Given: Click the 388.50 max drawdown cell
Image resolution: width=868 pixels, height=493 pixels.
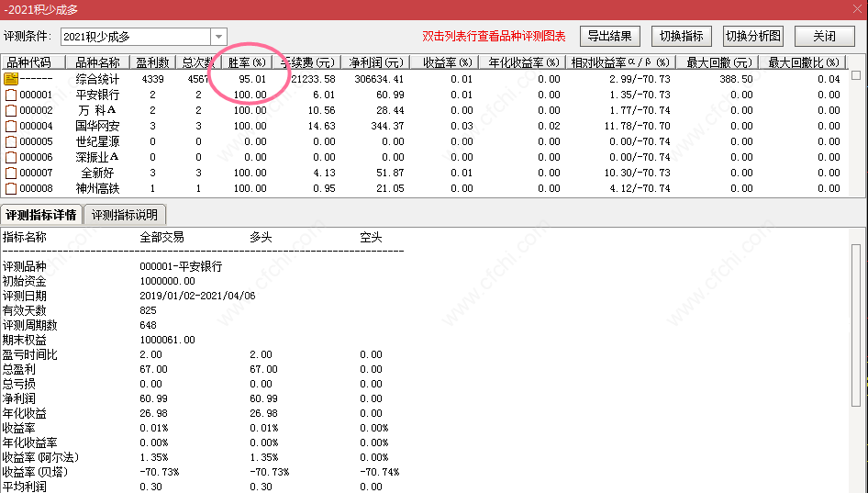Looking at the screenshot, I should pyautogui.click(x=736, y=79).
